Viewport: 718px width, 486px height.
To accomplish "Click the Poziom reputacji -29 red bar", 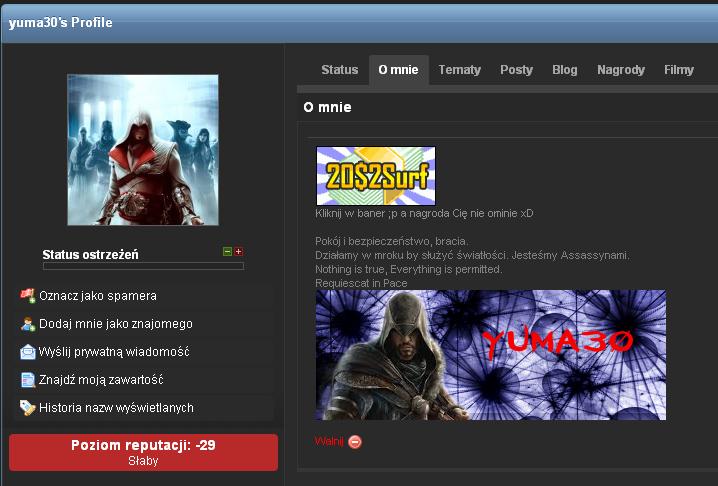I will coord(143,452).
